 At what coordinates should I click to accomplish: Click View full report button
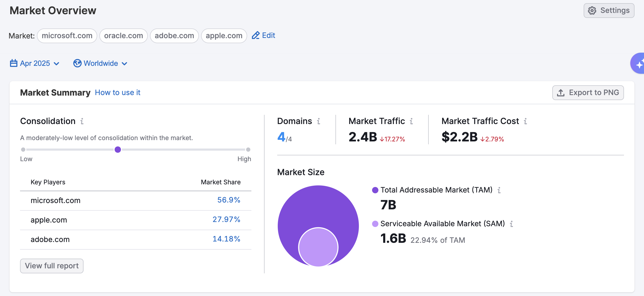pyautogui.click(x=52, y=266)
